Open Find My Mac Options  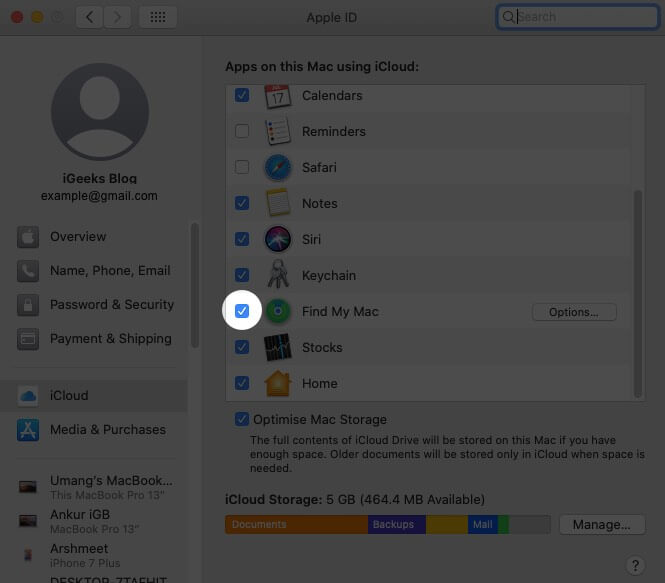pos(574,312)
